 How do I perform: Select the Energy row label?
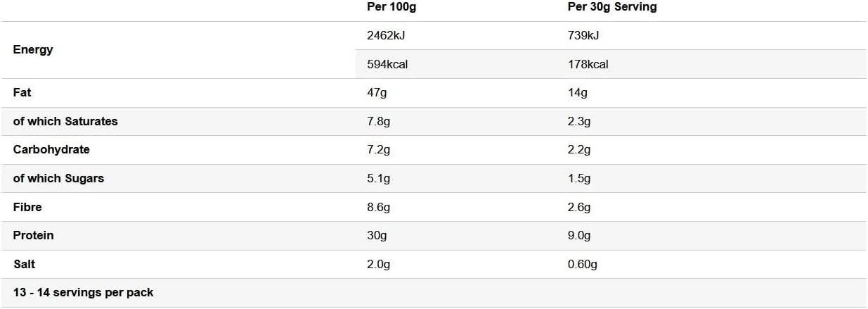click(33, 50)
